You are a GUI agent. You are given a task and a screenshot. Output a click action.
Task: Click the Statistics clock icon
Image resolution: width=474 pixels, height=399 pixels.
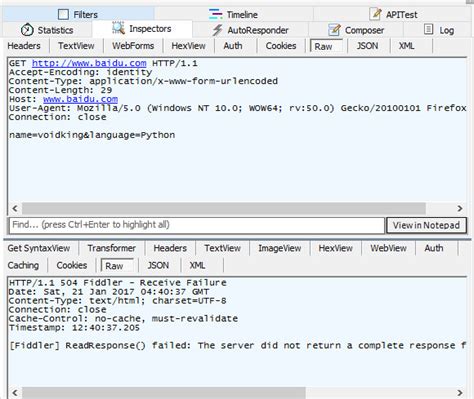click(x=27, y=30)
